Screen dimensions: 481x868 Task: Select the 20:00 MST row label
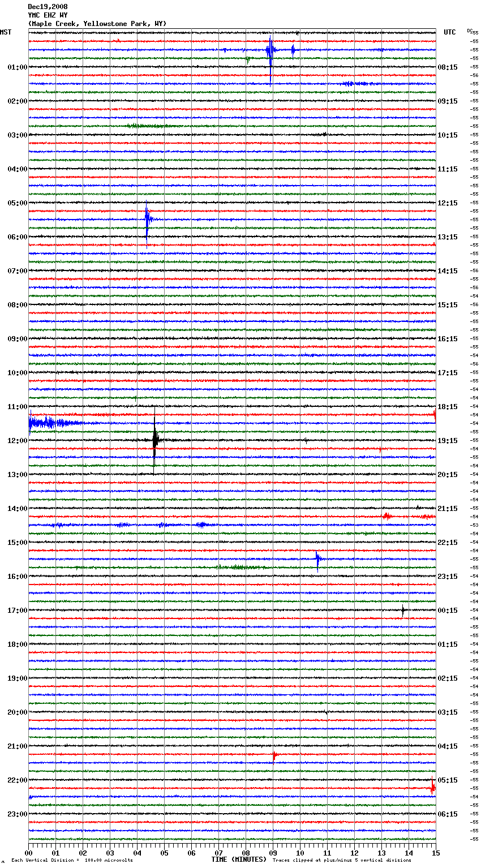point(18,712)
